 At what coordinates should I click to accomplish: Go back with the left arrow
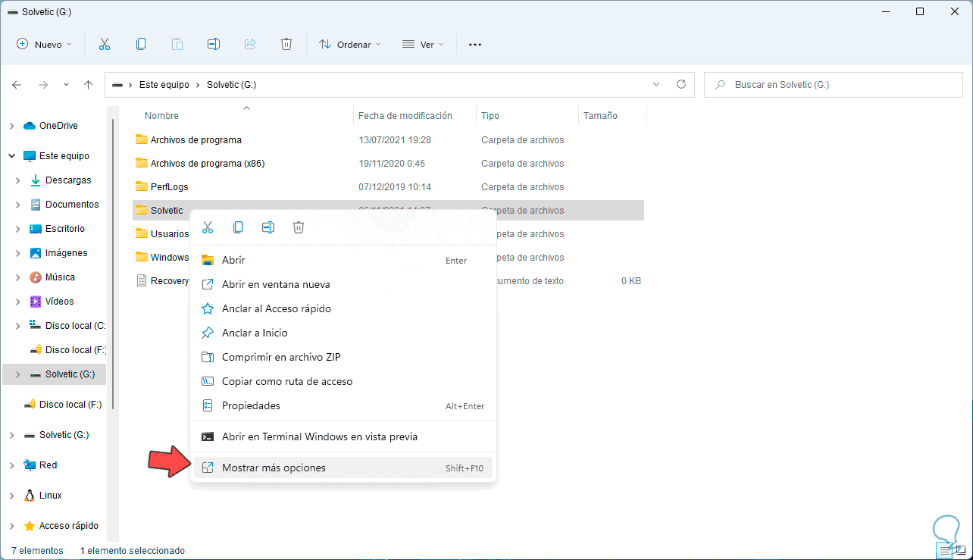coord(17,85)
